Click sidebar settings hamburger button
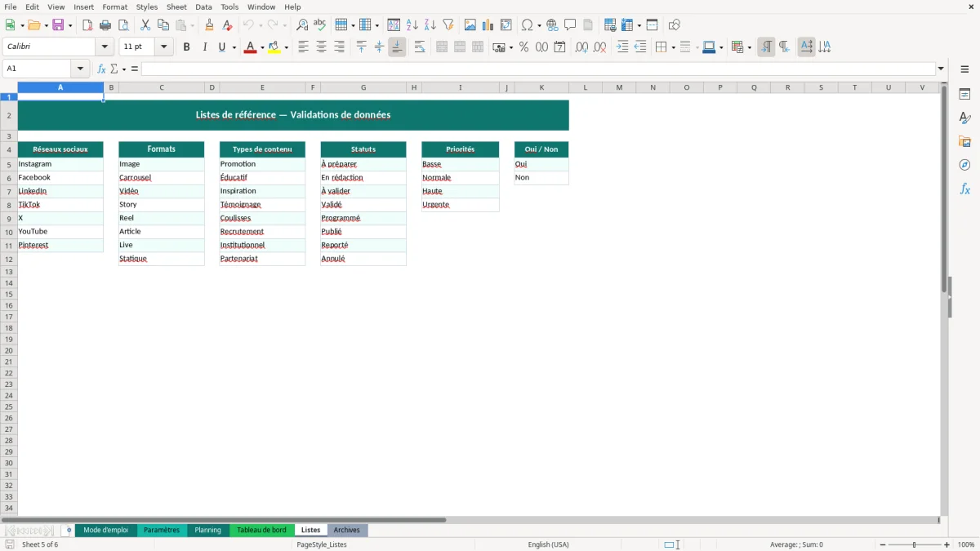Viewport: 980px width, 551px height. coord(964,69)
